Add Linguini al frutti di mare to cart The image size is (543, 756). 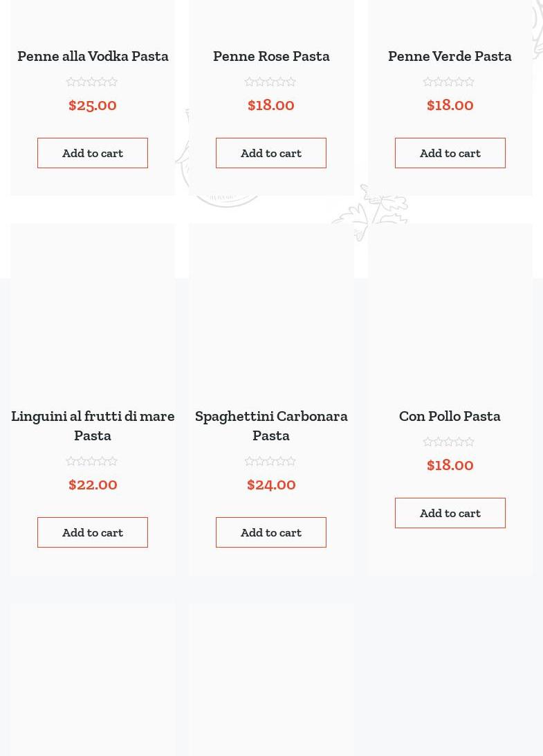point(93,532)
